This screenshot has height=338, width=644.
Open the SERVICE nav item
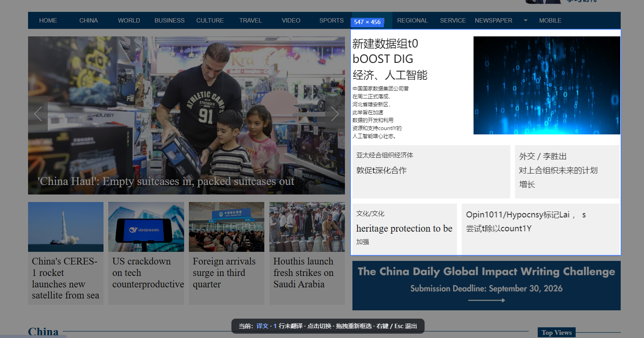(x=453, y=21)
